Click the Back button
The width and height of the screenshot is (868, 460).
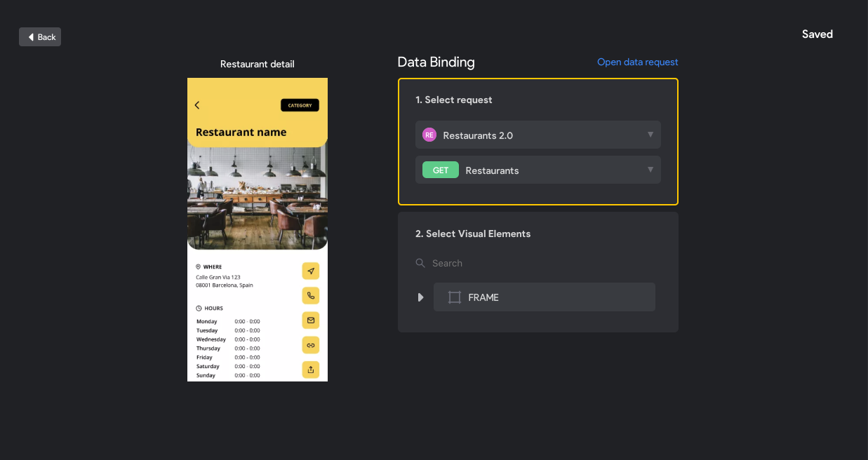[40, 37]
